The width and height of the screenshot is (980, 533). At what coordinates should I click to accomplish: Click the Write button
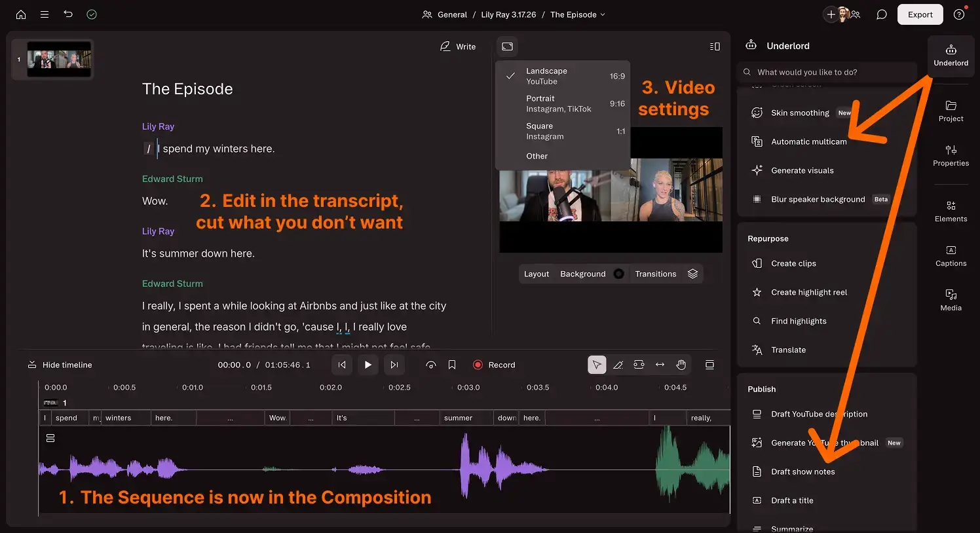(x=458, y=46)
